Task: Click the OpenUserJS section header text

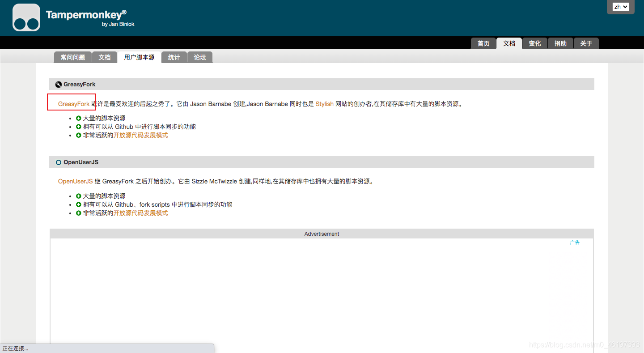Action: tap(81, 162)
